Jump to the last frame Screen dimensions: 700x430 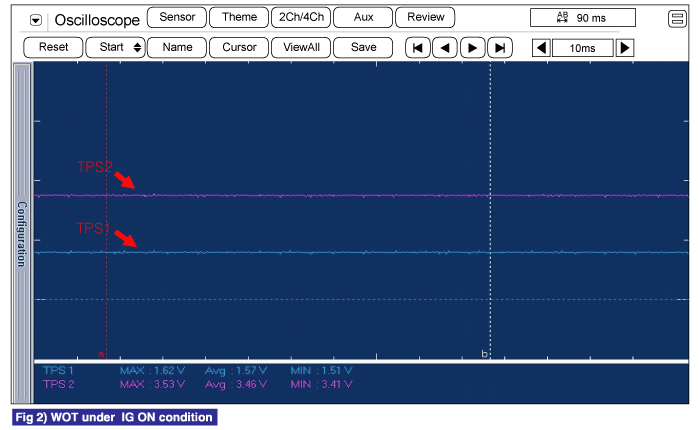(500, 48)
